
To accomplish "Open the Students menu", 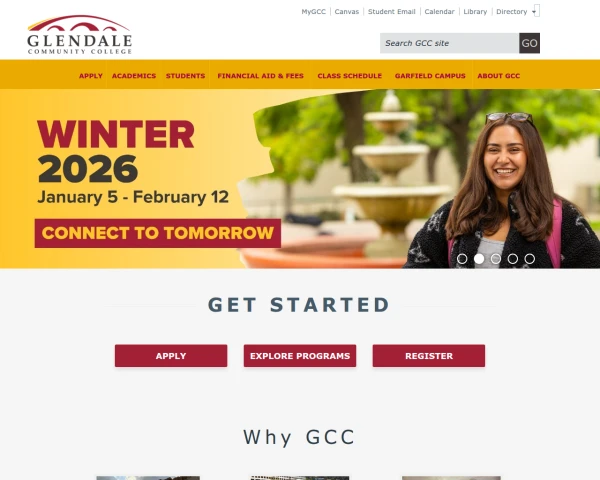I will 186,76.
